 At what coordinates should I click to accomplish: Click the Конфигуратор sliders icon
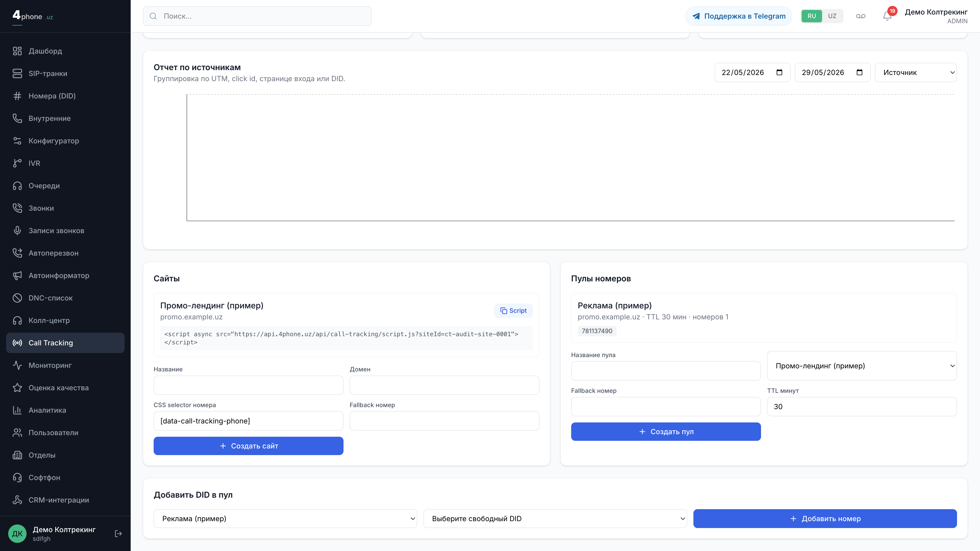17,141
